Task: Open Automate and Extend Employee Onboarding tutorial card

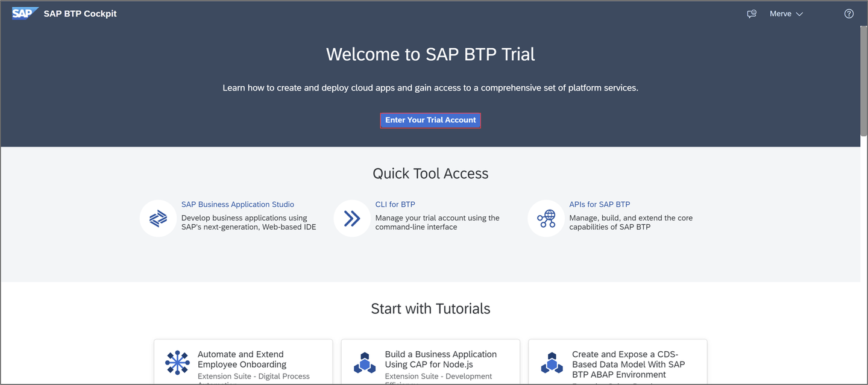Action: [x=243, y=362]
